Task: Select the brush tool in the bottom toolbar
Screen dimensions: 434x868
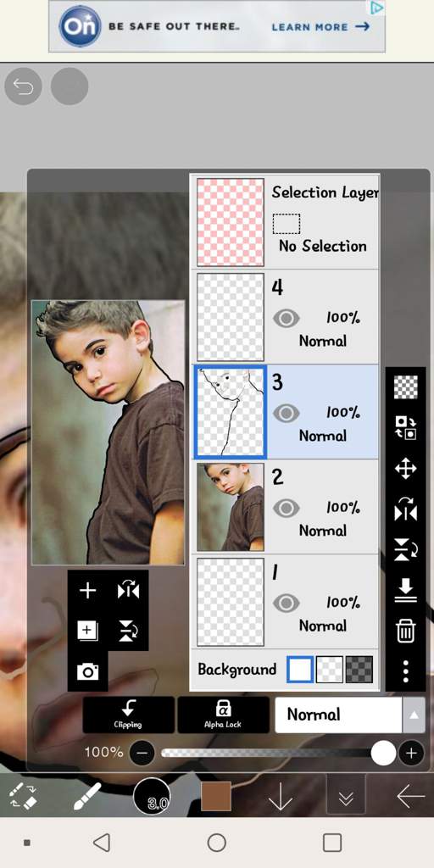Action: (87, 797)
